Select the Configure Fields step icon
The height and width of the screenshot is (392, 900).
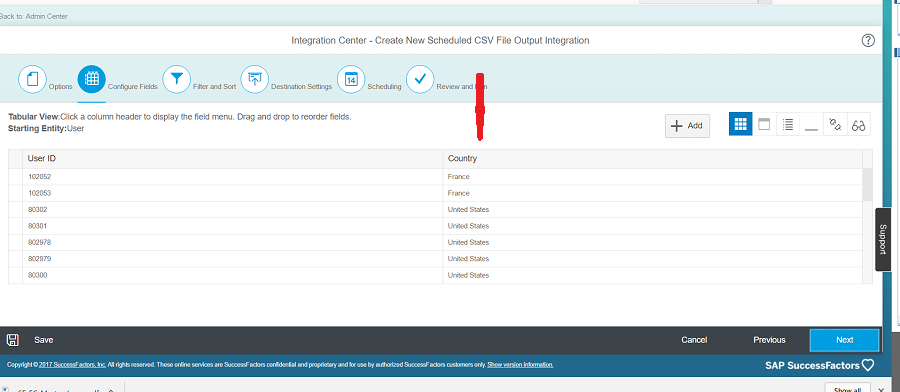point(92,79)
